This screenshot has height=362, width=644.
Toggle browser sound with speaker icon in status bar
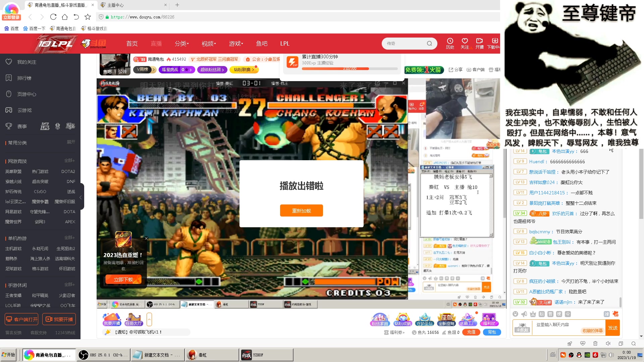[608, 344]
